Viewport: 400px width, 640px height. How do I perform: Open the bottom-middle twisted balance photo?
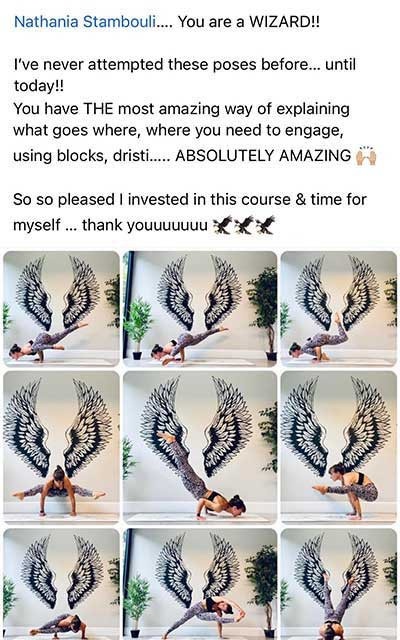click(x=200, y=584)
